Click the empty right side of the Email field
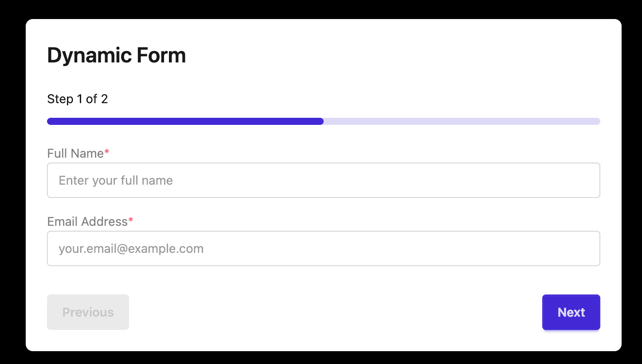 tap(532, 248)
